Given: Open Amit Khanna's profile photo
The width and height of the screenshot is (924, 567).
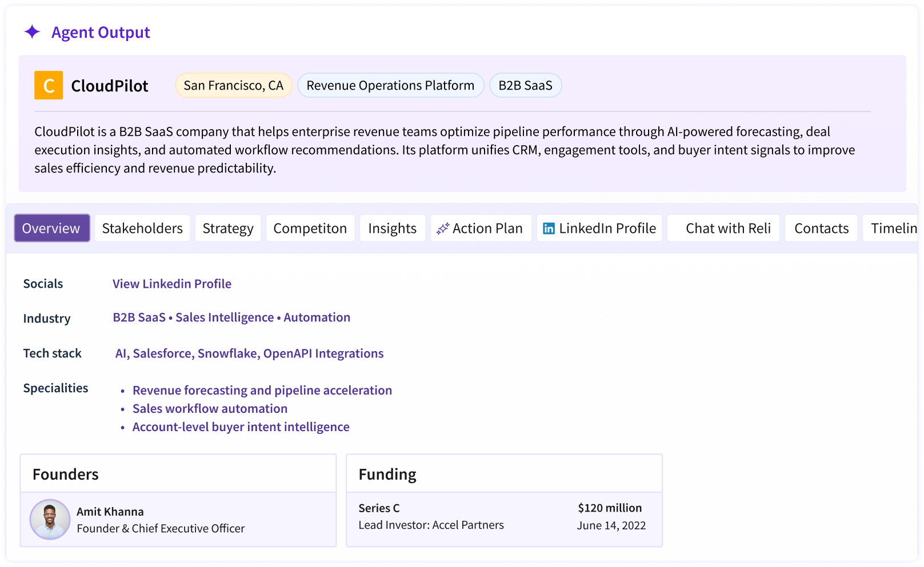Looking at the screenshot, I should click(x=50, y=520).
